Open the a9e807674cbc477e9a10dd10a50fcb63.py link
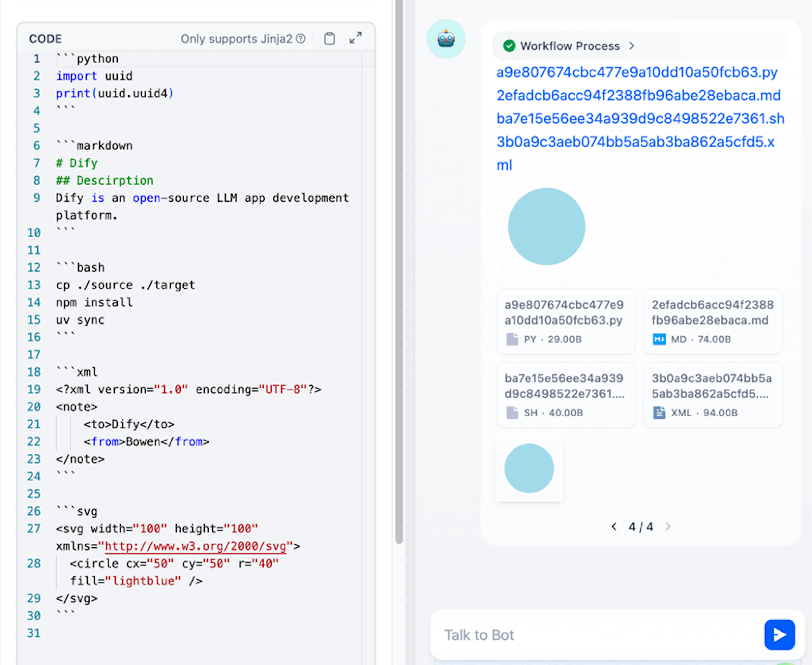 point(637,72)
